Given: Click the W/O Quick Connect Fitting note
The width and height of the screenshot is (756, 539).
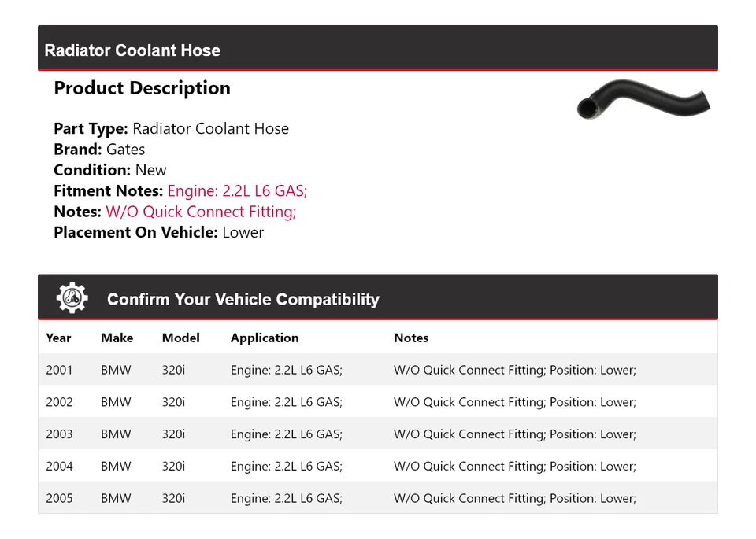Looking at the screenshot, I should click(201, 212).
